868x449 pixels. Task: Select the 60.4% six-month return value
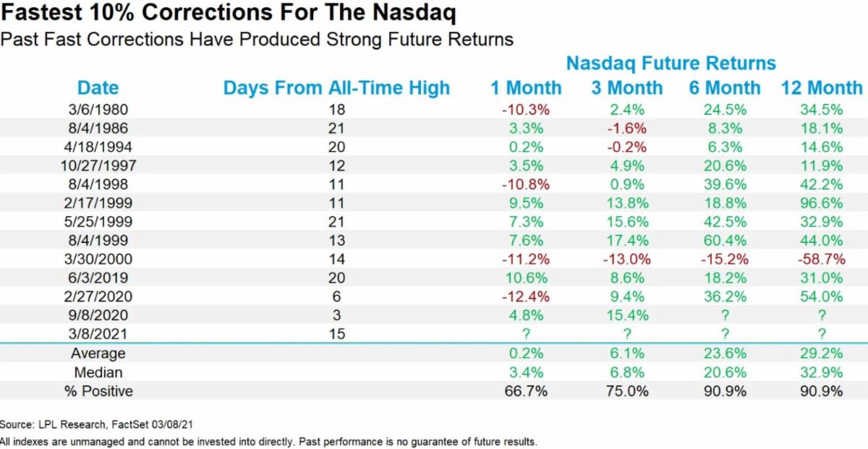tap(725, 240)
